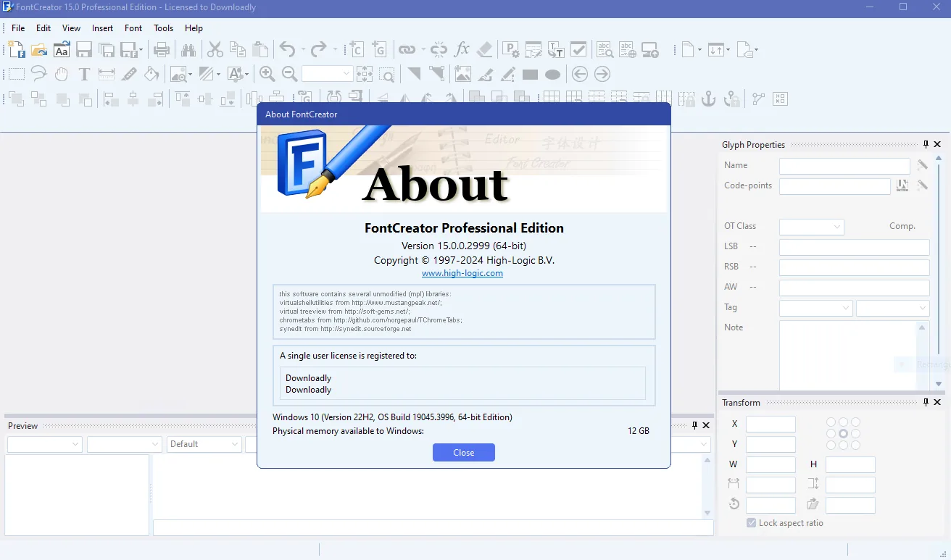Viewport: 951px width, 560px height.
Task: Select the Hand pan tool
Action: pos(62,74)
